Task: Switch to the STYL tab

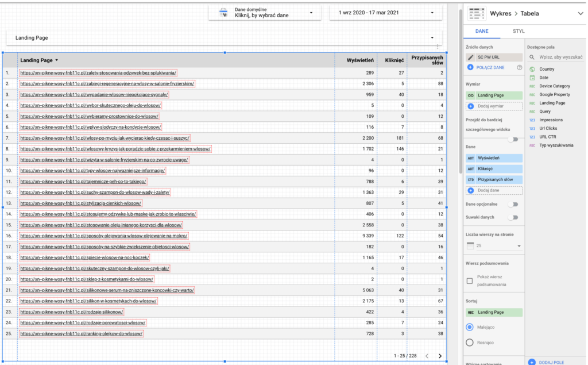Action: (x=518, y=31)
